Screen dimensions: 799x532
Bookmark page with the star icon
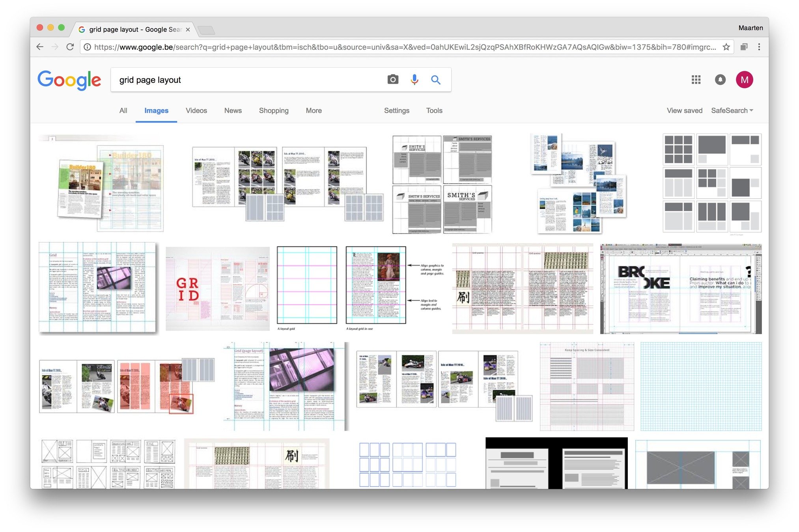726,47
